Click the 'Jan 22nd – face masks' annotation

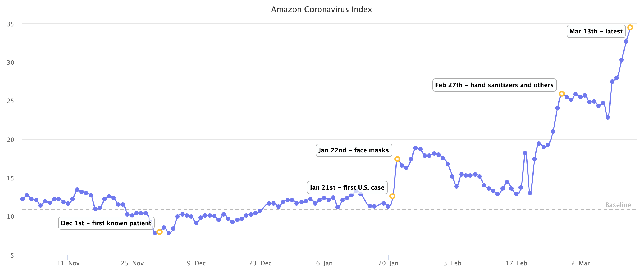click(354, 150)
